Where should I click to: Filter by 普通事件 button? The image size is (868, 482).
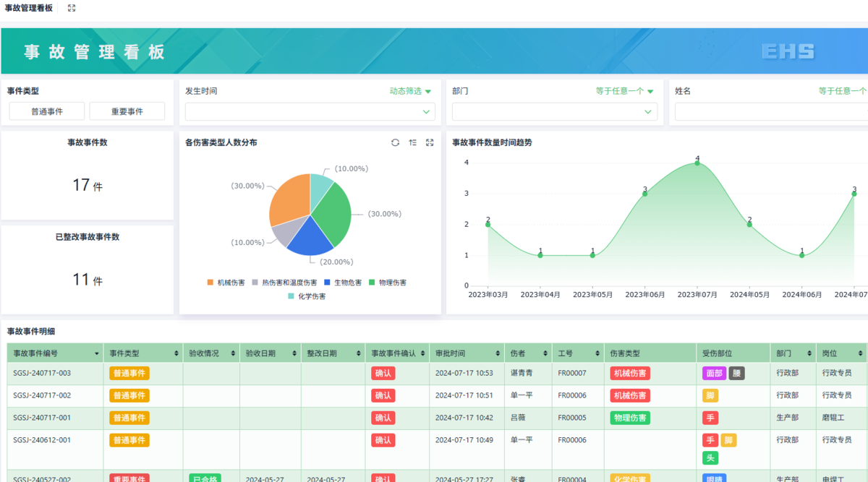point(47,111)
